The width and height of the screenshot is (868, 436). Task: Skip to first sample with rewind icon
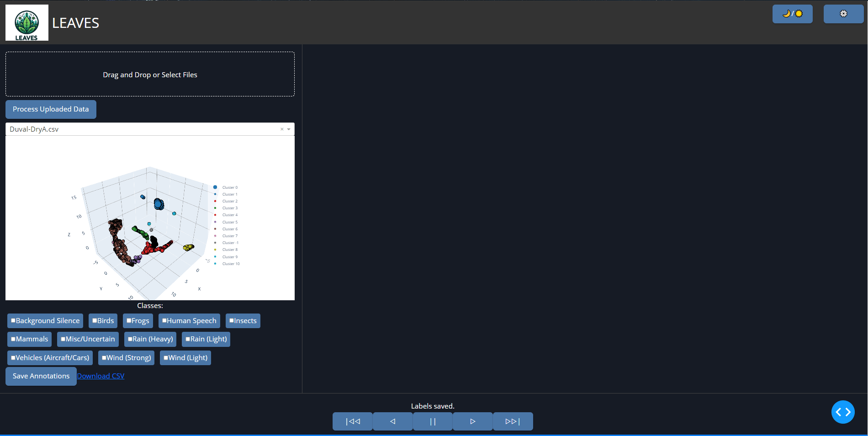(x=352, y=421)
